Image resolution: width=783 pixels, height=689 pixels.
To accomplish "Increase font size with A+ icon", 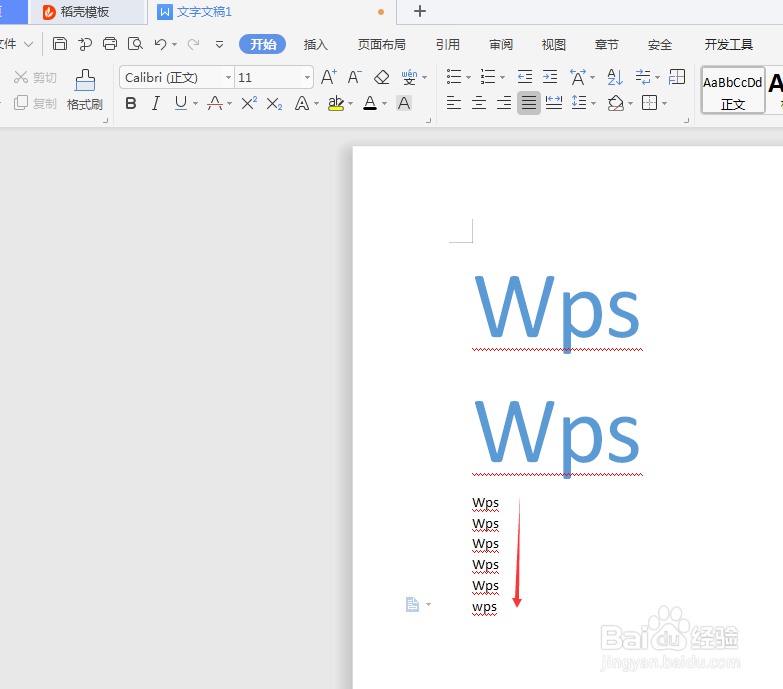I will pyautogui.click(x=329, y=77).
